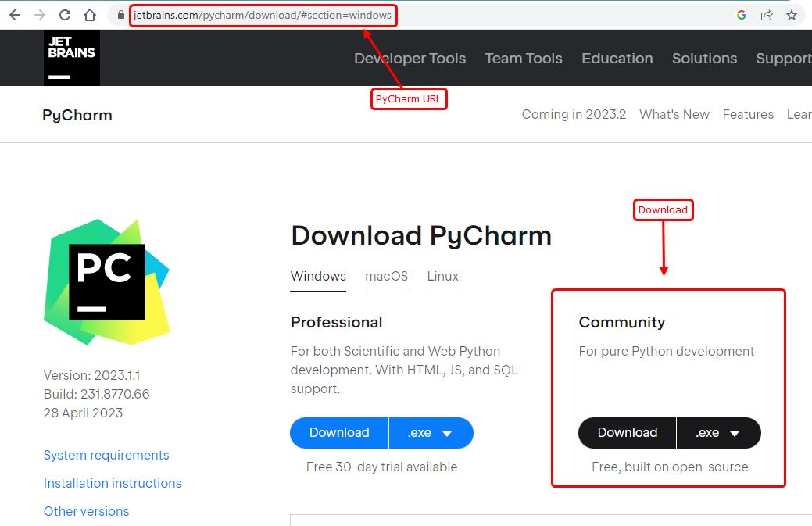812x526 pixels.
Task: Click the '28 April 2023' date text
Action: [x=83, y=413]
